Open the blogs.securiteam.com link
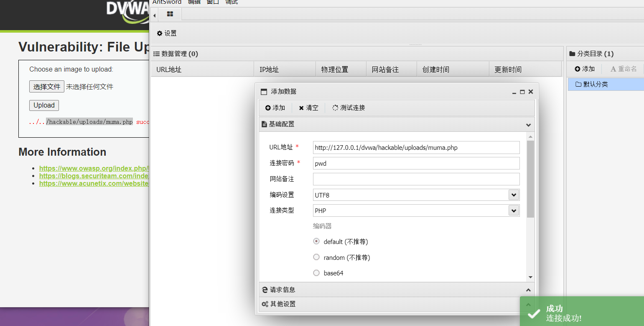The image size is (644, 326). [x=94, y=176]
